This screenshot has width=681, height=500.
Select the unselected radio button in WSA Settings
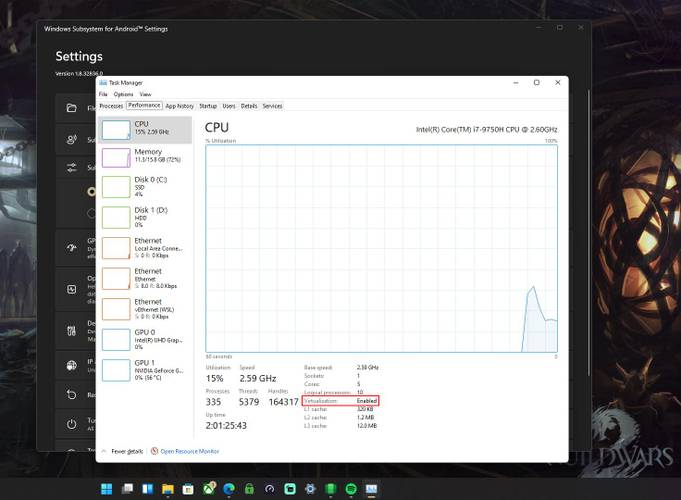[x=91, y=213]
